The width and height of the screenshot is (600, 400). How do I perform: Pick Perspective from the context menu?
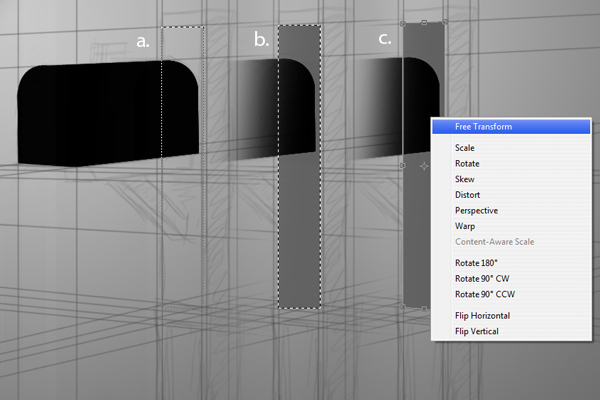(511, 211)
